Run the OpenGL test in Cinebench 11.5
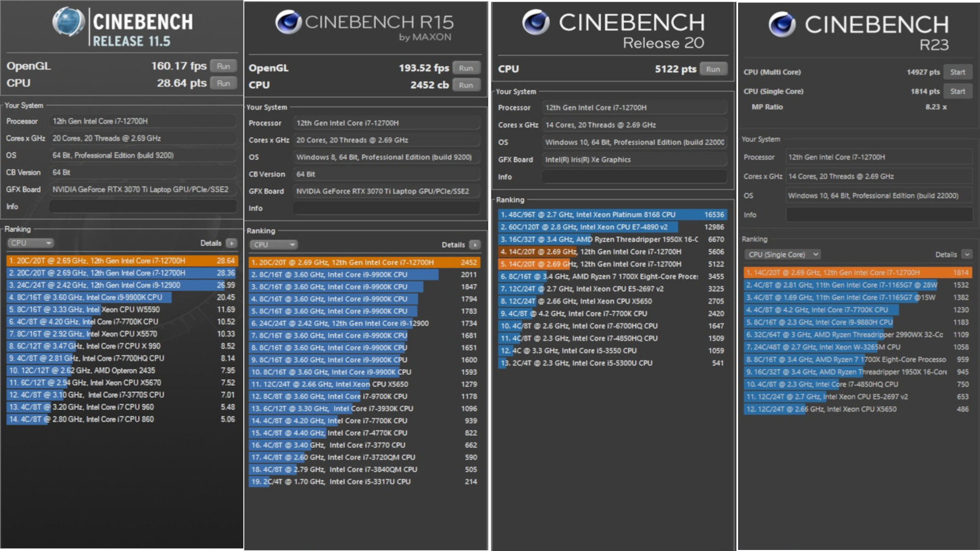This screenshot has height=551, width=980. tap(223, 66)
